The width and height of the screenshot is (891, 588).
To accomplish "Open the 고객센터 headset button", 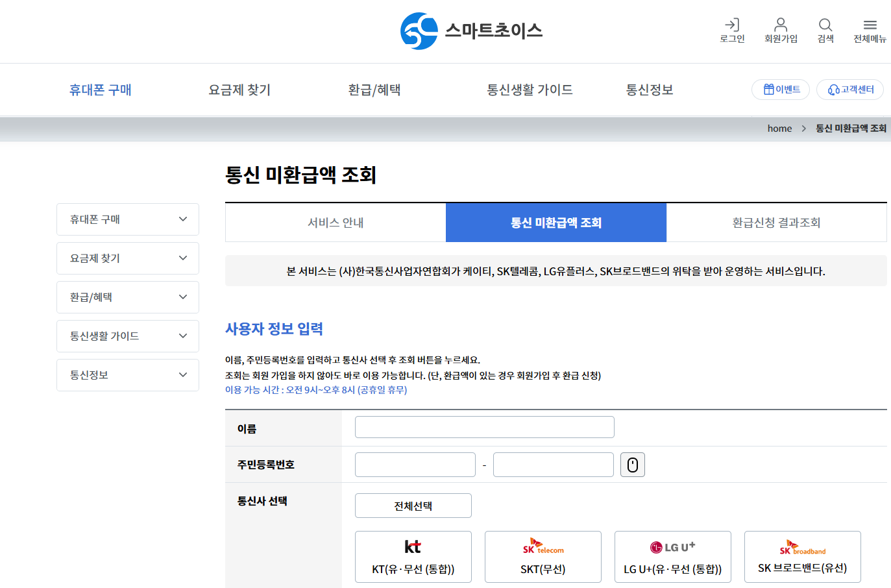I will (850, 90).
